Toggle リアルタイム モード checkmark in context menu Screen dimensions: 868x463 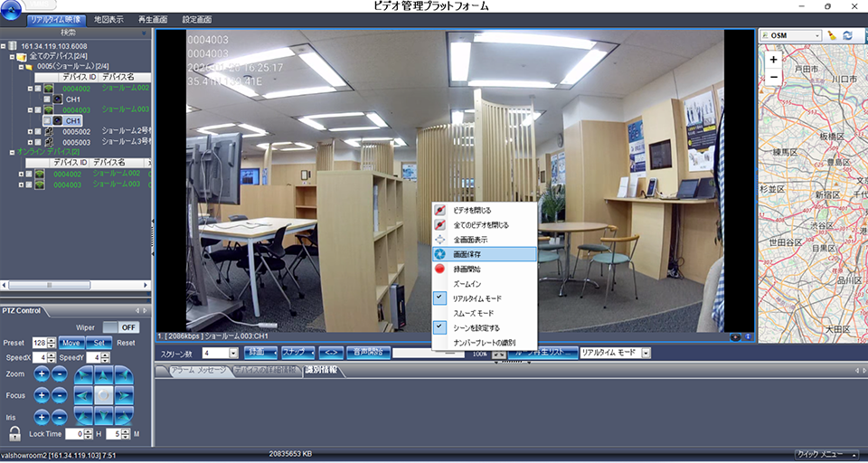(x=439, y=298)
